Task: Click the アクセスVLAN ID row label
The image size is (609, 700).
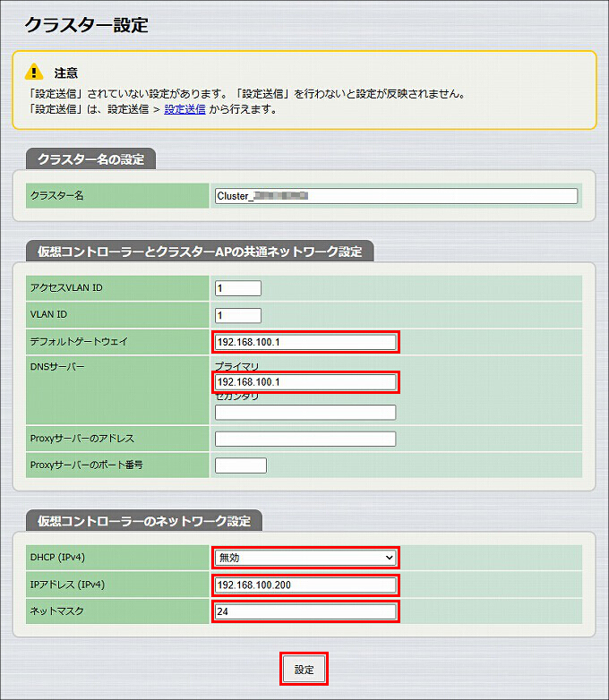Action: pyautogui.click(x=66, y=288)
